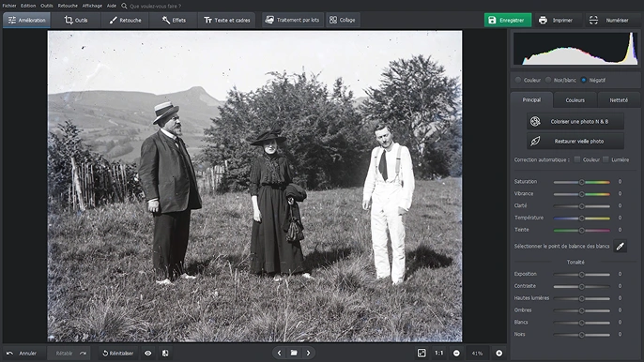644x362 pixels.
Task: Enable automatic Lumière correction checkbox
Action: (x=606, y=159)
